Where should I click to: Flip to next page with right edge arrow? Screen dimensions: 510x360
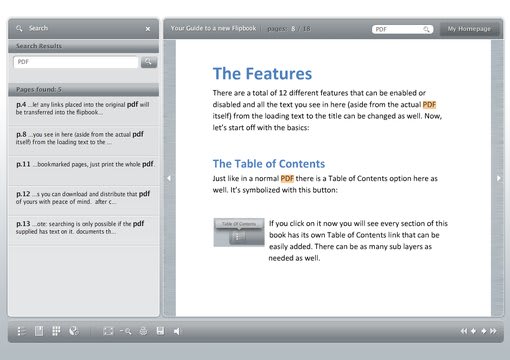[x=499, y=178]
